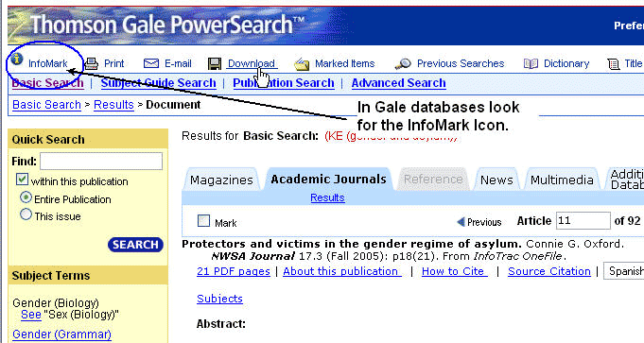Viewport: 644px width, 343px height.
Task: Click the Previous article arrow icon
Action: coord(461,222)
